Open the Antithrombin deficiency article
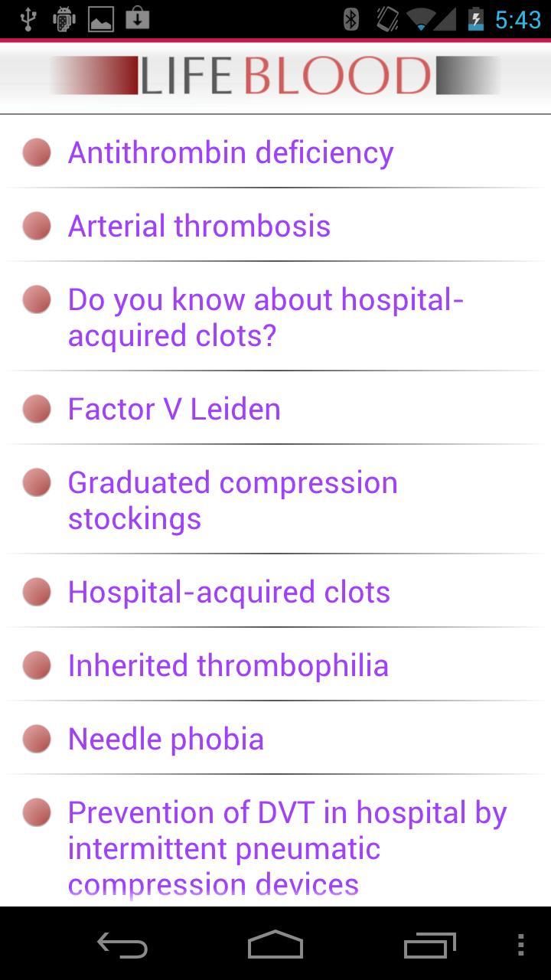The height and width of the screenshot is (980, 551). click(230, 152)
